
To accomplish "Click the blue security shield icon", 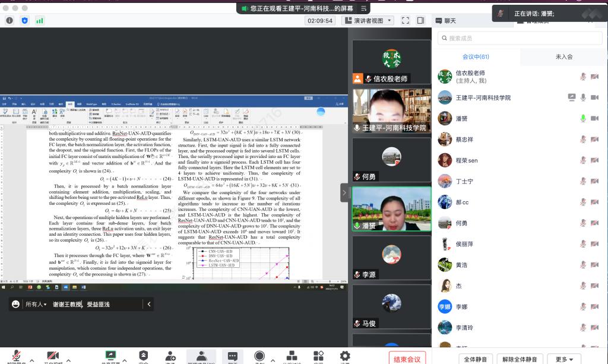I will click(24, 20).
